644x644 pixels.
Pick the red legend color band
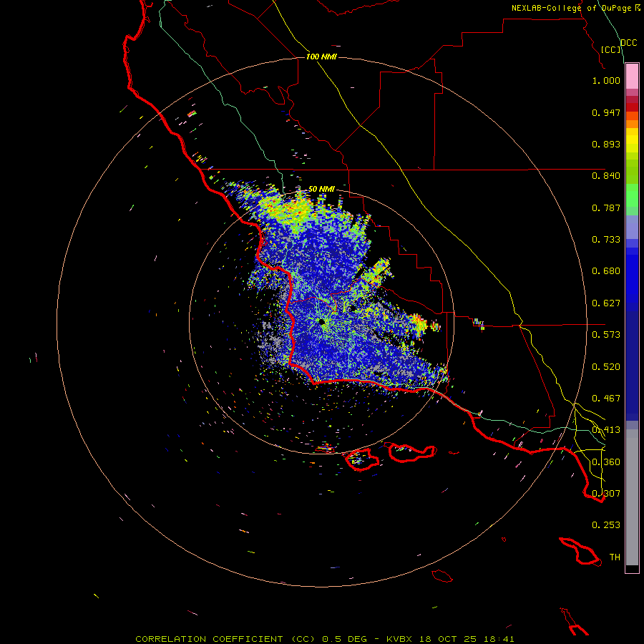pos(632,107)
